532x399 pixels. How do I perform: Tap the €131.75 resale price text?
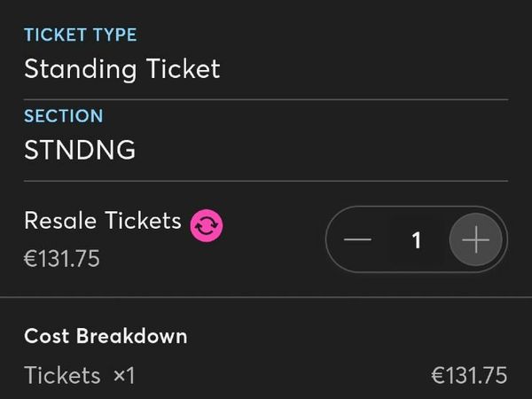(x=62, y=259)
